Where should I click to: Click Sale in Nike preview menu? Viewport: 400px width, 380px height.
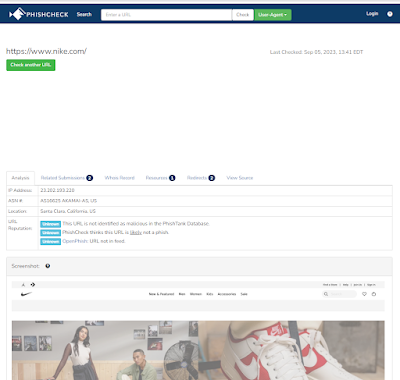[244, 294]
